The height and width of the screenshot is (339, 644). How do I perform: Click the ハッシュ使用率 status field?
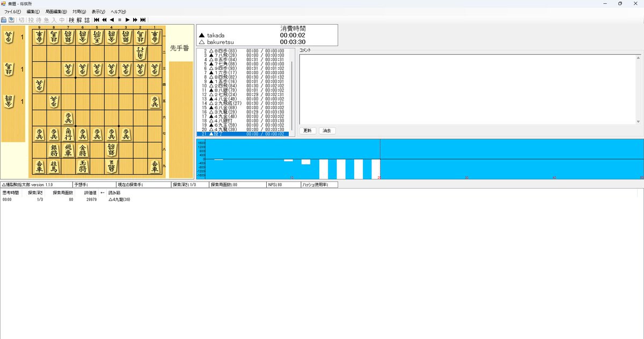pyautogui.click(x=320, y=184)
